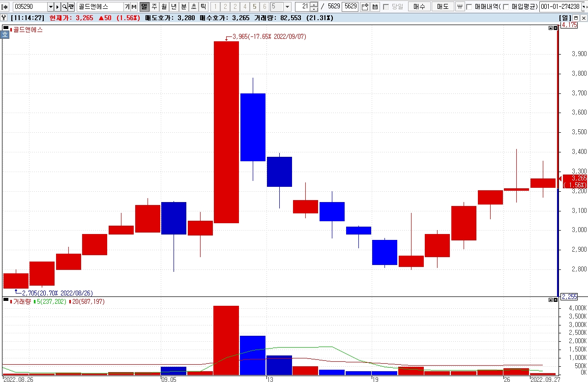
Task: Select the 일 daily chart period
Action: click(144, 7)
